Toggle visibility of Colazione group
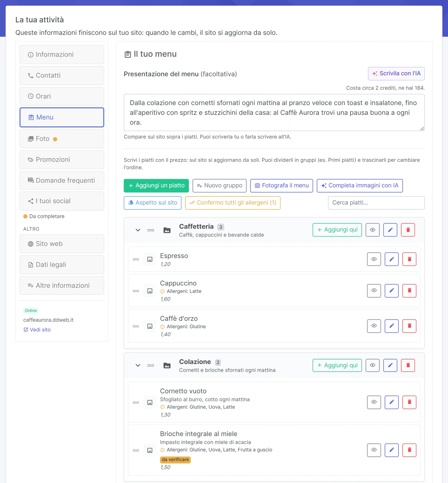This screenshot has width=448, height=483. (x=373, y=365)
